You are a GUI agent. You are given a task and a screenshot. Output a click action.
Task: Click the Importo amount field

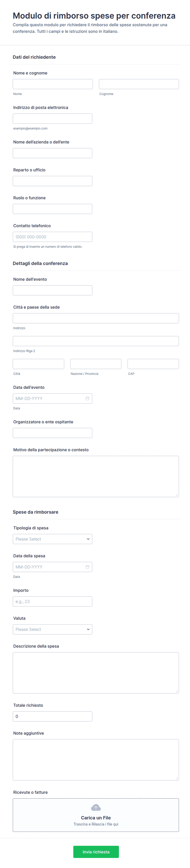[x=53, y=601]
